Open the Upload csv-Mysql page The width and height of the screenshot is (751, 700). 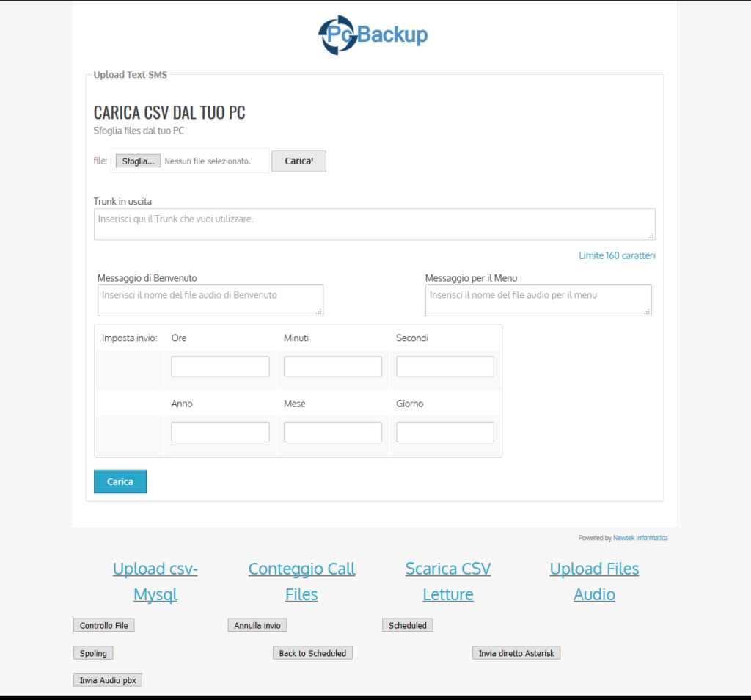[155, 581]
